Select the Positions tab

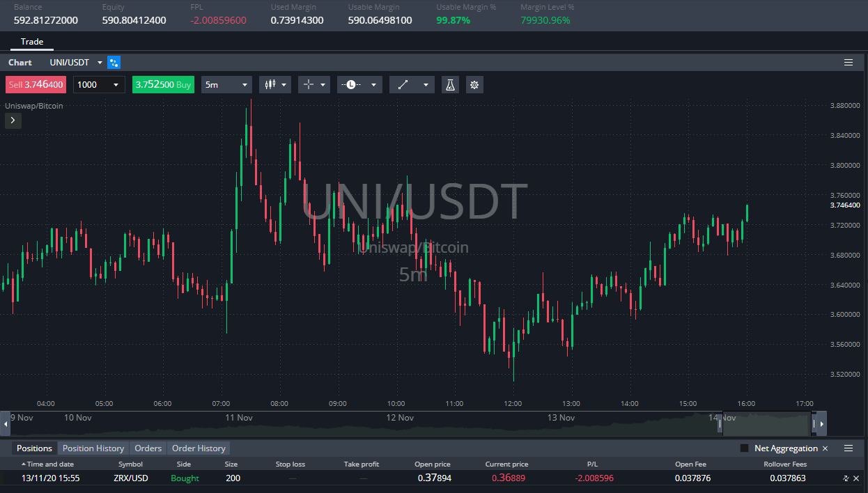[34, 448]
